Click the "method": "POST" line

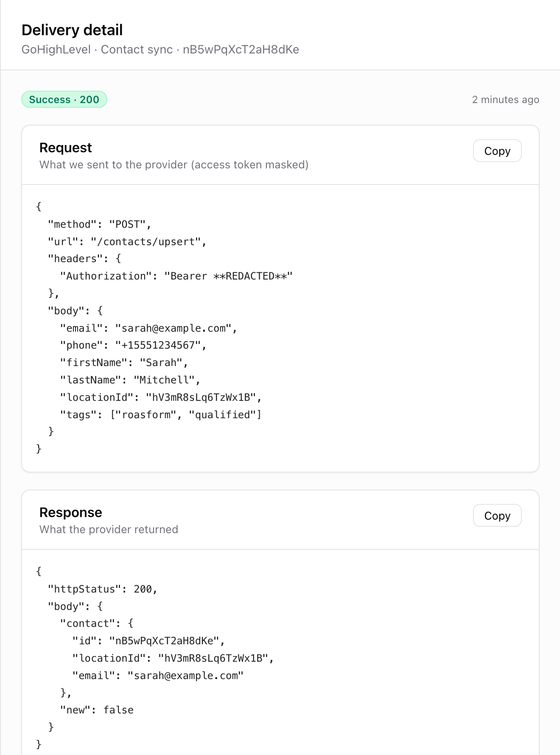click(100, 224)
